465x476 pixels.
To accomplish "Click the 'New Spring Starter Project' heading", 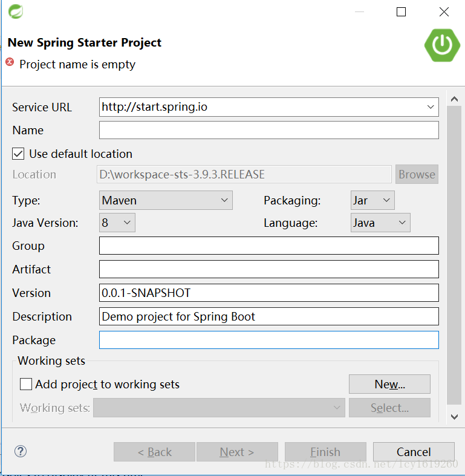I will (x=85, y=42).
